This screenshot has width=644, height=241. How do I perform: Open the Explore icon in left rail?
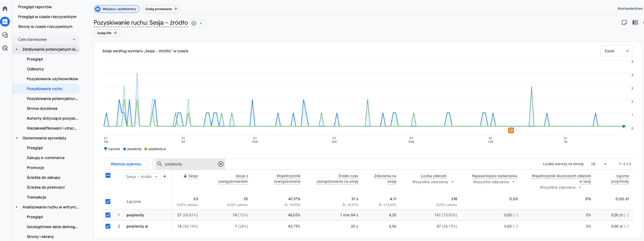coord(5,35)
